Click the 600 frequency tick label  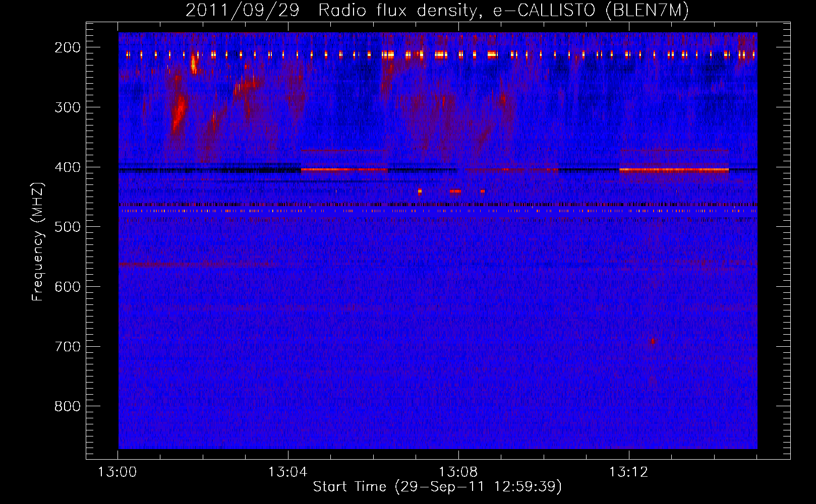point(68,287)
